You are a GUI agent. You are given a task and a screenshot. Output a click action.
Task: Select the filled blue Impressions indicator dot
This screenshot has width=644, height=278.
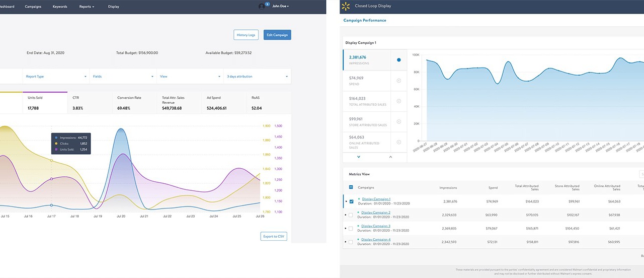[399, 60]
